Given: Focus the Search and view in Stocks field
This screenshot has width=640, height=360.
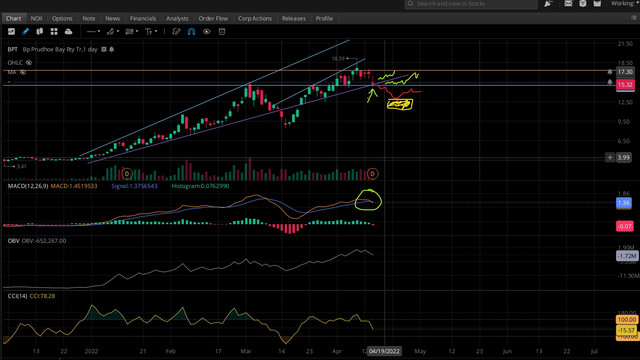Looking at the screenshot, I should [471, 4].
